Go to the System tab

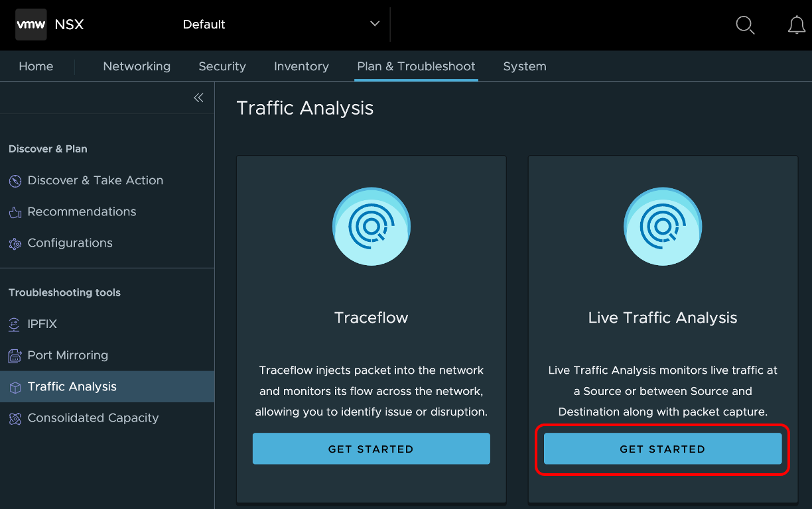pos(525,66)
